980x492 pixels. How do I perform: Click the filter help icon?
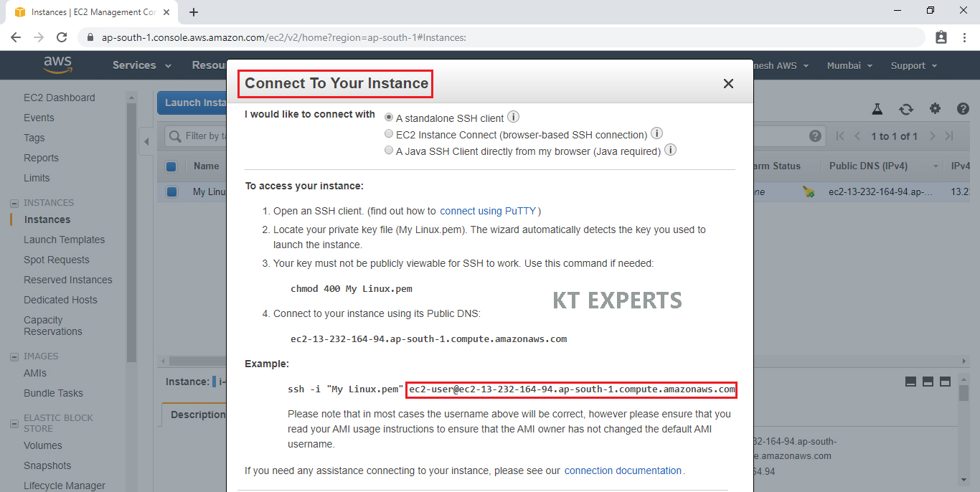[x=815, y=136]
